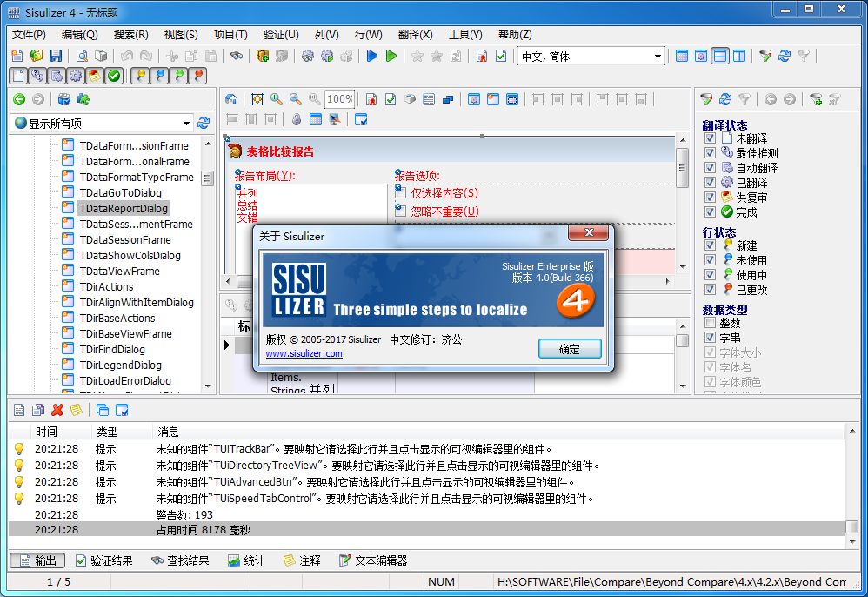868x597 pixels.
Task: Click the project tree vertical scrollbar thumb
Action: coord(208,178)
